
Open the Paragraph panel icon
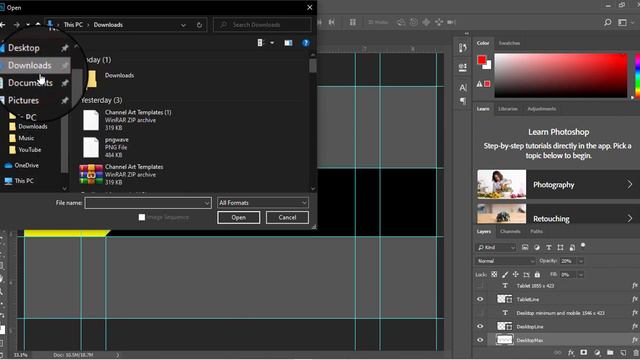pos(462,100)
